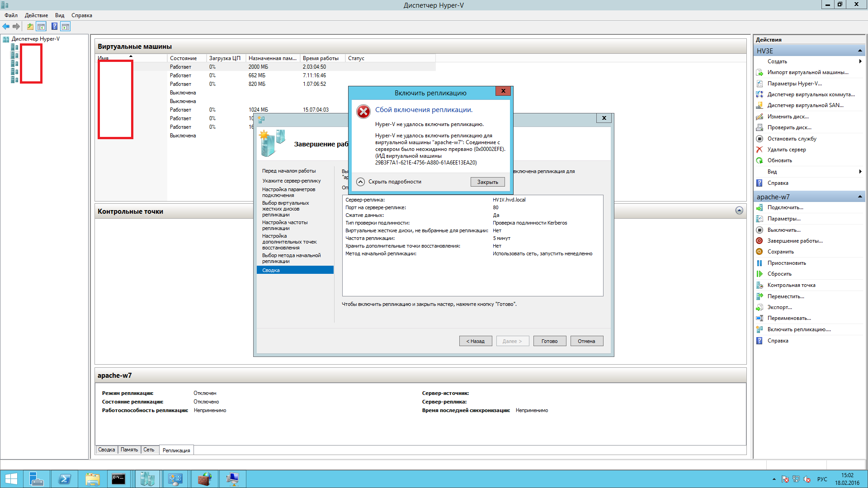Image resolution: width=868 pixels, height=488 pixels.
Task: Click the blue Help question mark toolbar icon
Action: coord(54,27)
